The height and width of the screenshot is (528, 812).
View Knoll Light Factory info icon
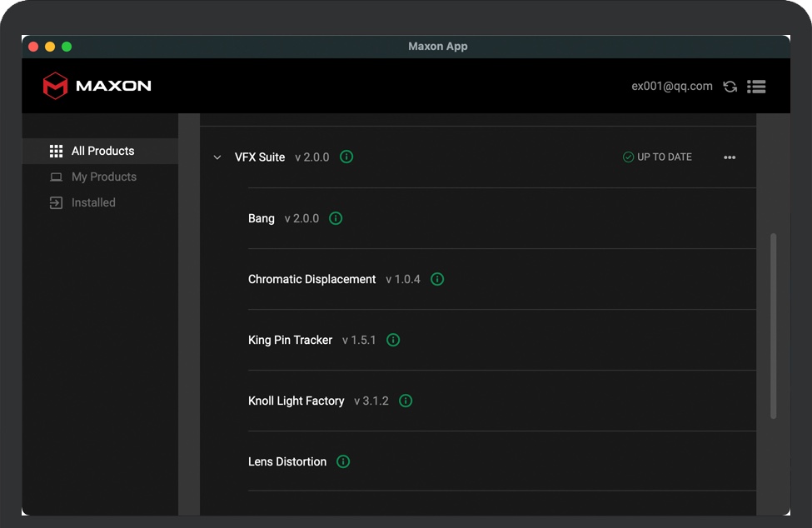click(x=406, y=401)
